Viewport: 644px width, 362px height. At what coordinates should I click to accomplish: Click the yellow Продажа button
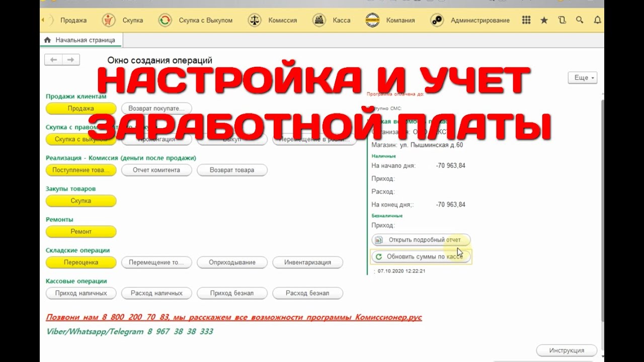pos(81,108)
